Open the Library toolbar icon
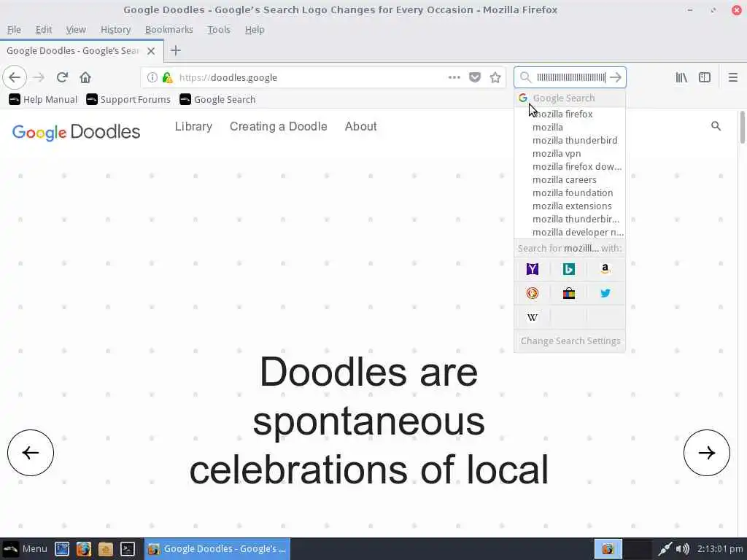The height and width of the screenshot is (560, 747). (x=681, y=77)
